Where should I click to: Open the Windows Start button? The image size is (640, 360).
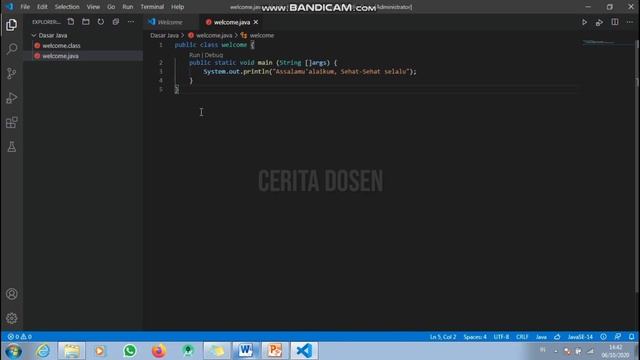tap(13, 351)
